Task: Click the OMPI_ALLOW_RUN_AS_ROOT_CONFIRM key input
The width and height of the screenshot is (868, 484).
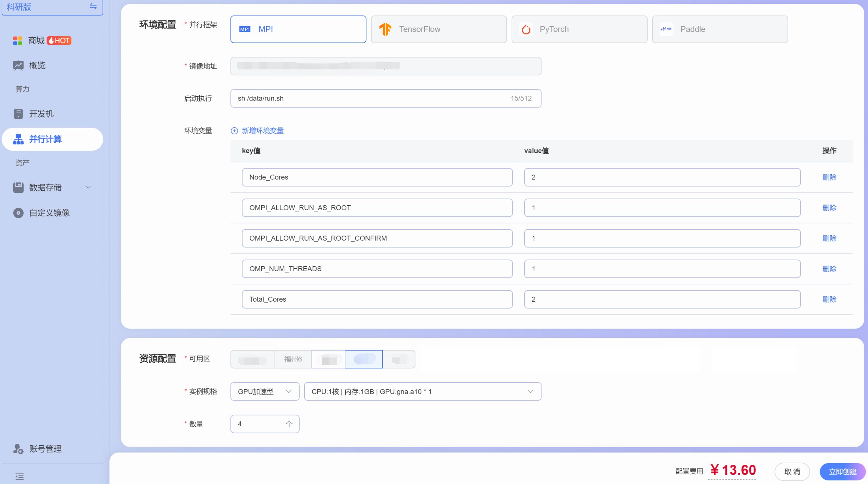Action: [377, 238]
